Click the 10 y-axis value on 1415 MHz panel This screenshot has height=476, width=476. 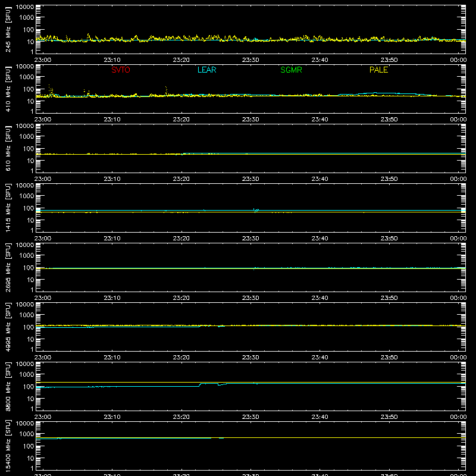pos(30,220)
